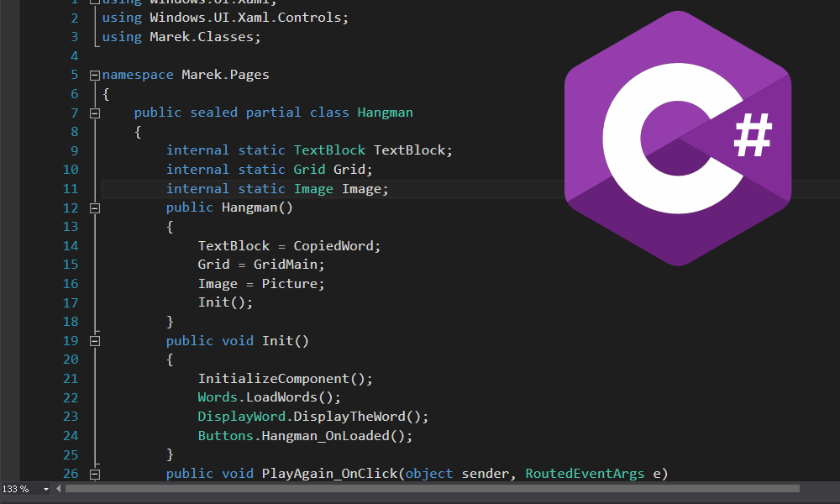Image resolution: width=840 pixels, height=504 pixels.
Task: Click Hangman_OnLoaded in the Buttons call
Action: coord(326,436)
